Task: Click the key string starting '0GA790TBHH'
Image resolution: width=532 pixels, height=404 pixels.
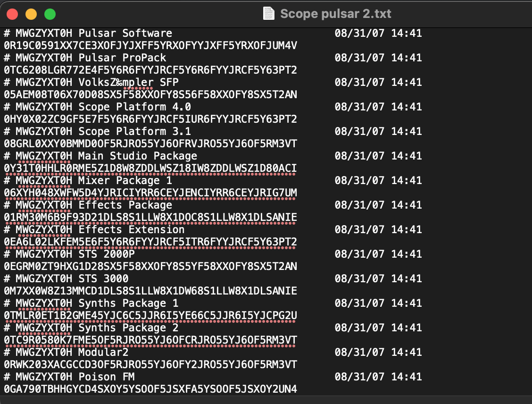Action: (150, 389)
